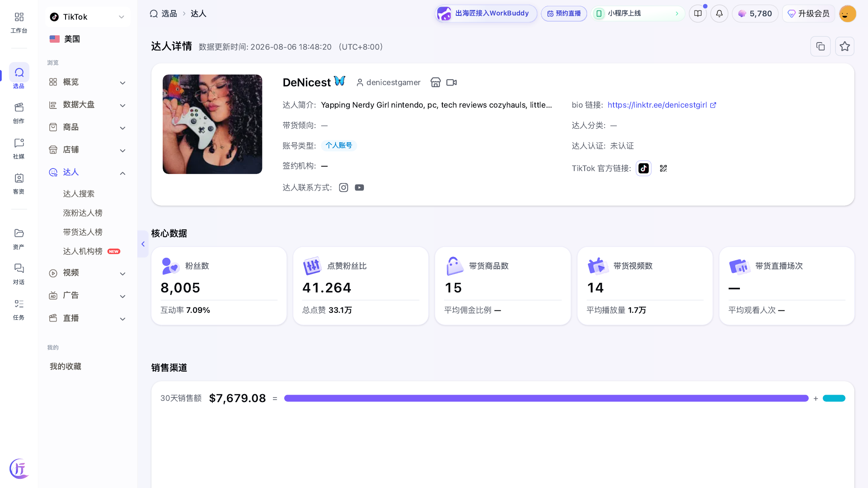
Task: Click the DeNicest profile photo
Action: click(212, 124)
